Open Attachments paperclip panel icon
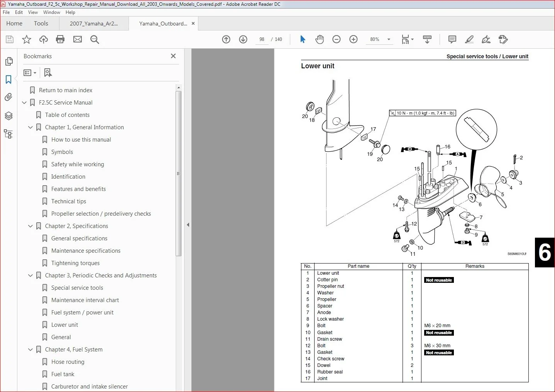555x392 pixels. (8, 97)
